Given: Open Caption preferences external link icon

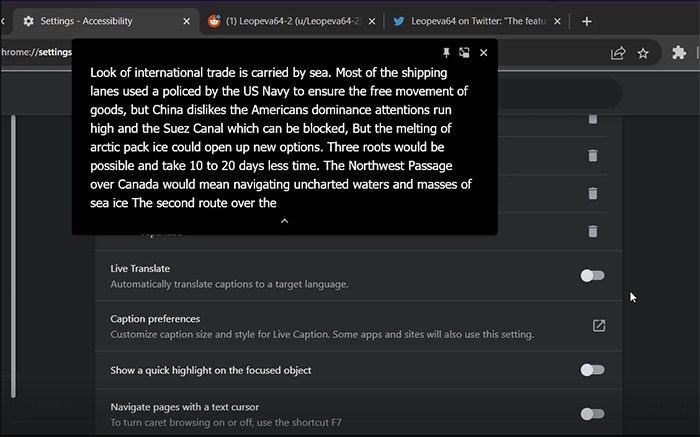Looking at the screenshot, I should [599, 325].
